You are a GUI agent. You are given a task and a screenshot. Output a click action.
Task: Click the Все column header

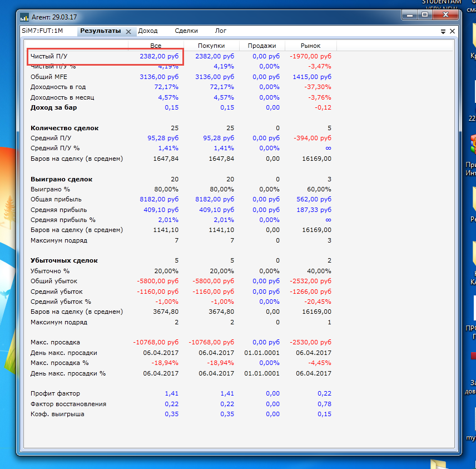pyautogui.click(x=156, y=46)
